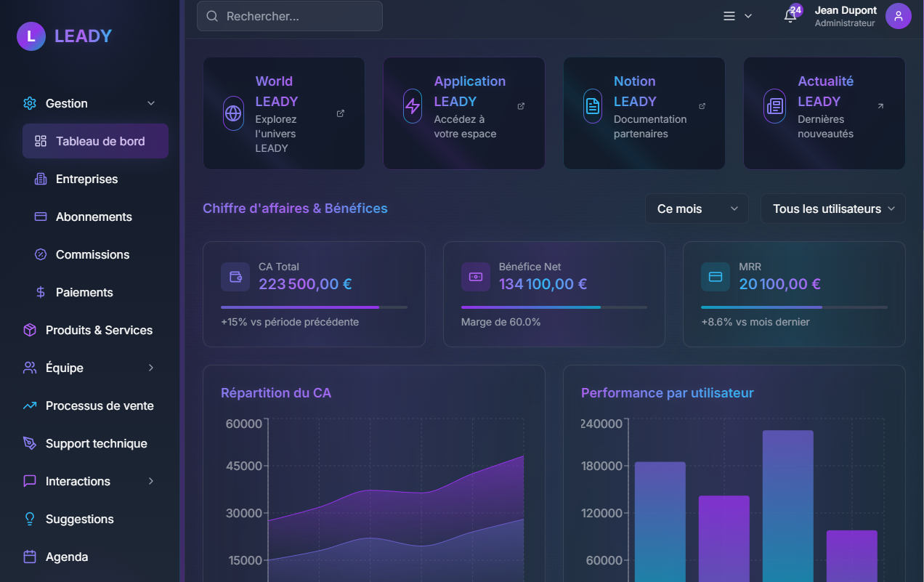Click the MRR credit card icon
The image size is (924, 582).
pos(715,277)
